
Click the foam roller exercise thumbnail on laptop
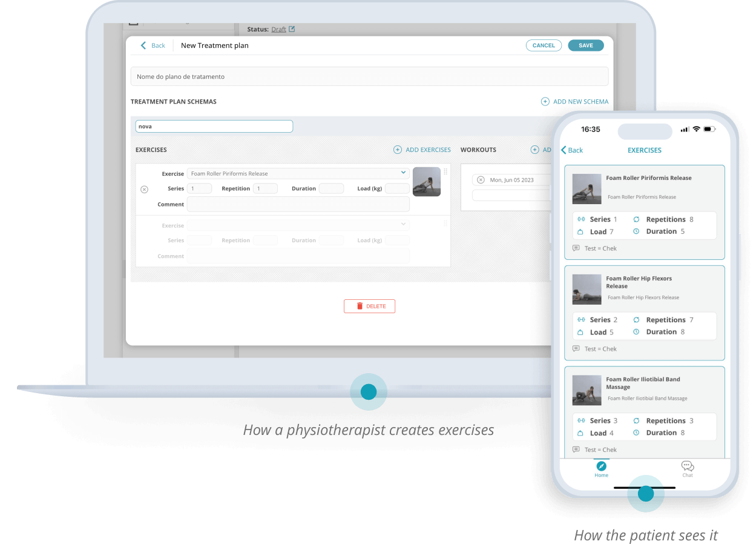427,182
